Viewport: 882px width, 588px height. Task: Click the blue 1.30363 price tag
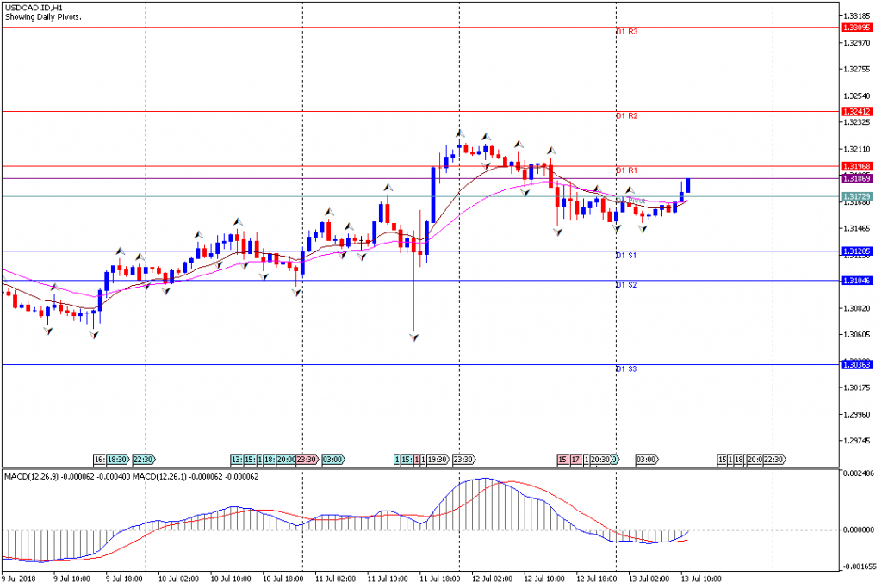[857, 365]
